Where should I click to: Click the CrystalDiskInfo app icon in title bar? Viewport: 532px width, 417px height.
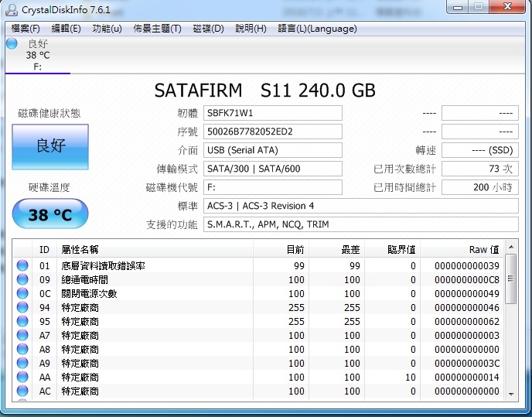[x=11, y=9]
